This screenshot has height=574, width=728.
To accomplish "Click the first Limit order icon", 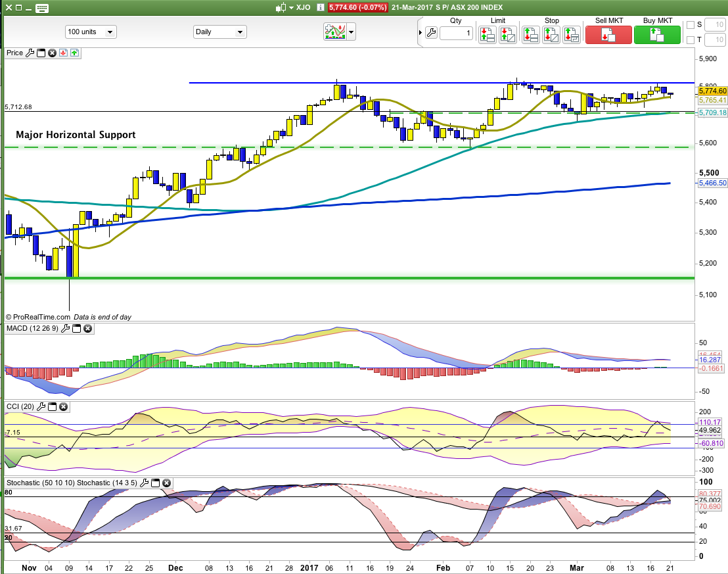I will tap(487, 35).
